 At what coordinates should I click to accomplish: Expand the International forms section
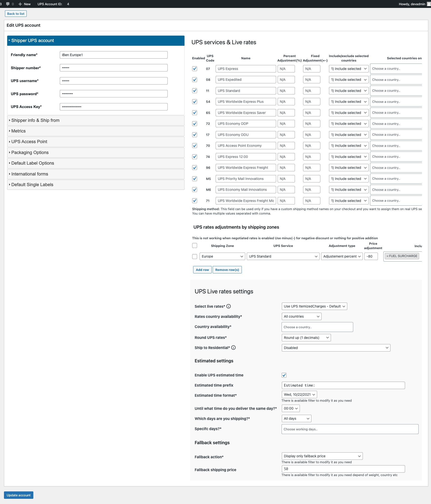[x=96, y=174]
